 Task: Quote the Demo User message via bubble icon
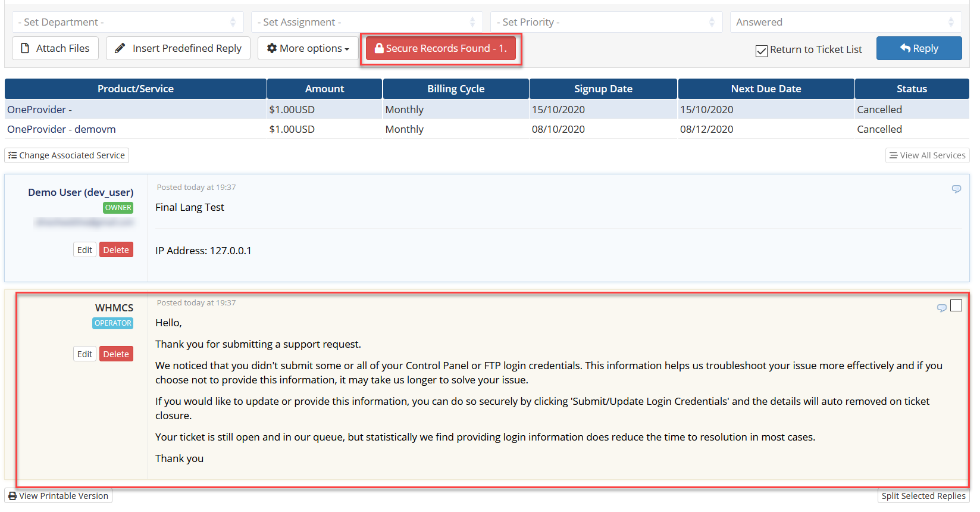pos(956,189)
